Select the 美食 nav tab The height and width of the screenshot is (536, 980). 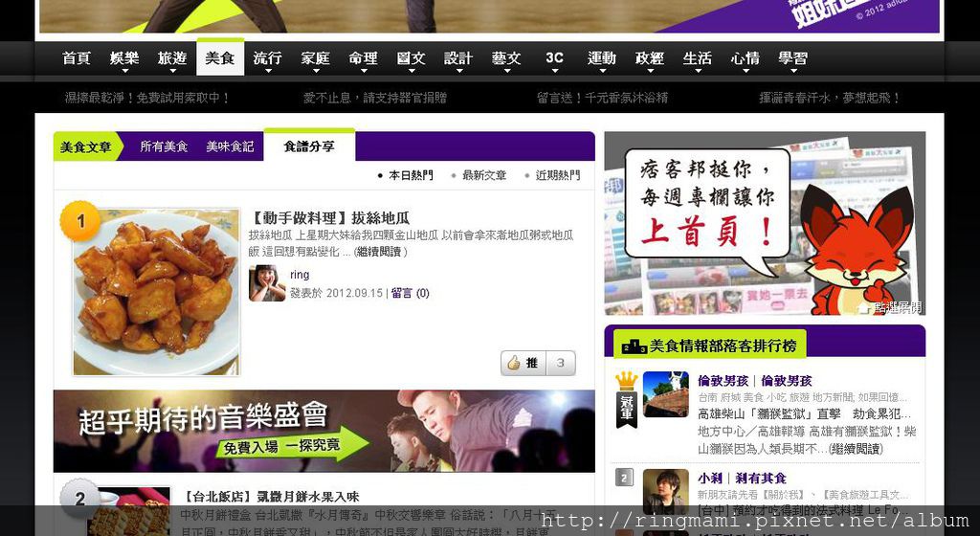[220, 58]
